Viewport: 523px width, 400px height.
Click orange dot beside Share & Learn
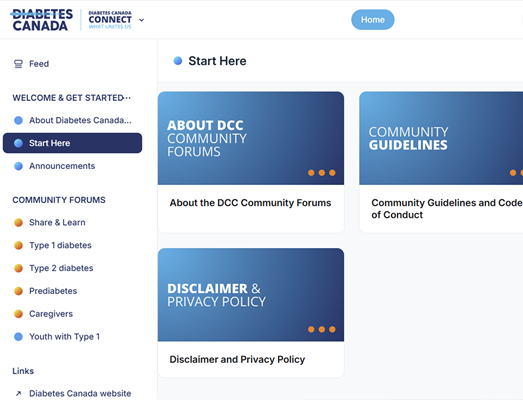(18, 223)
